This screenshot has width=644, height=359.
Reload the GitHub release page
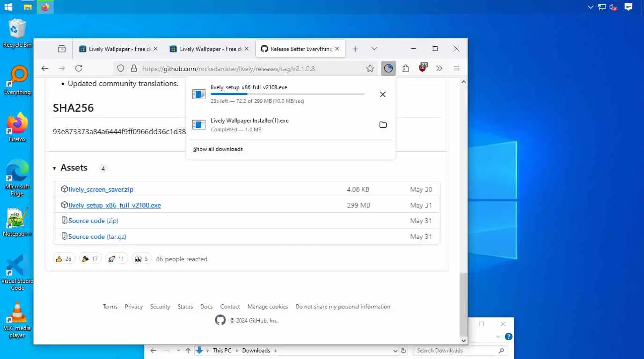[x=79, y=68]
